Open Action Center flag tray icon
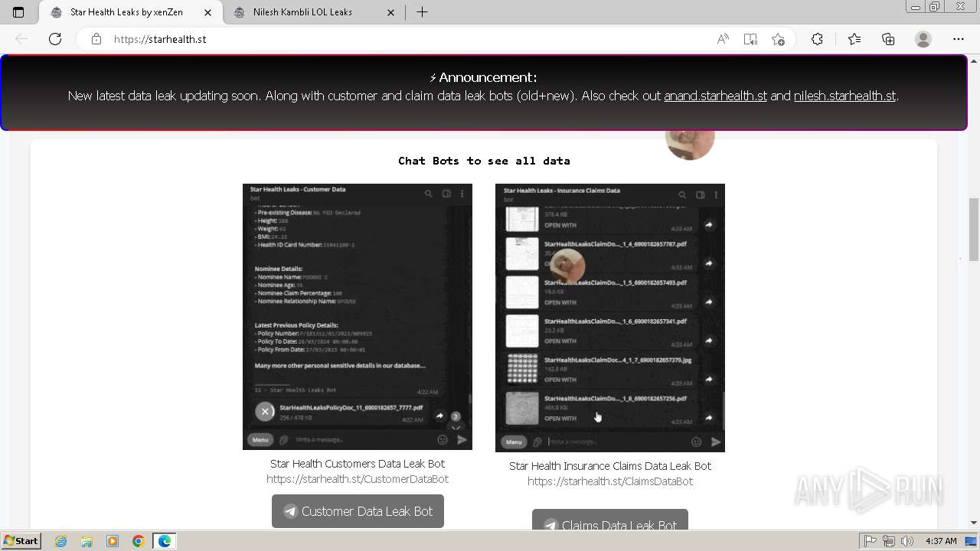This screenshot has height=551, width=980. [871, 541]
